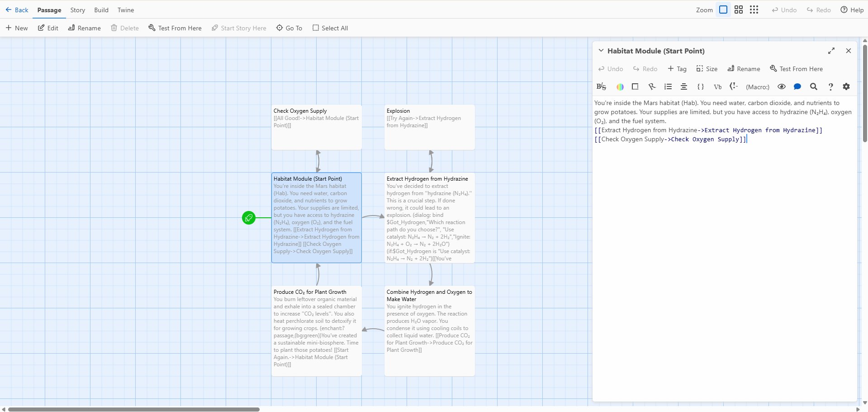Open the editor settings gear
The image size is (868, 412).
pyautogui.click(x=846, y=87)
